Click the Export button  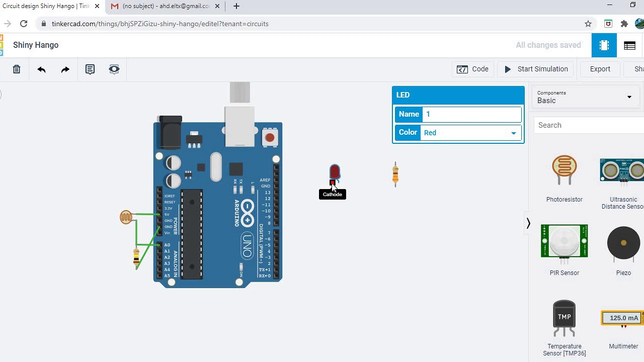600,69
